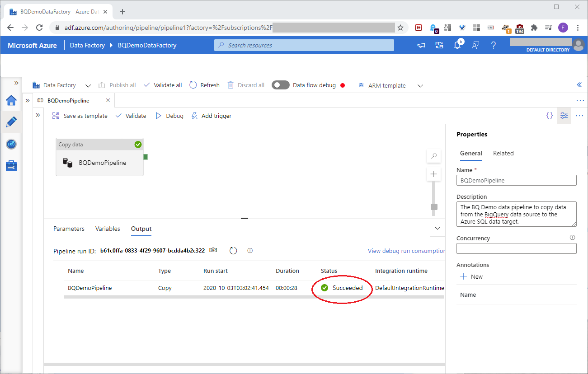Open the pipeline JSON code view
Screen dimensions: 588x374
click(550, 116)
